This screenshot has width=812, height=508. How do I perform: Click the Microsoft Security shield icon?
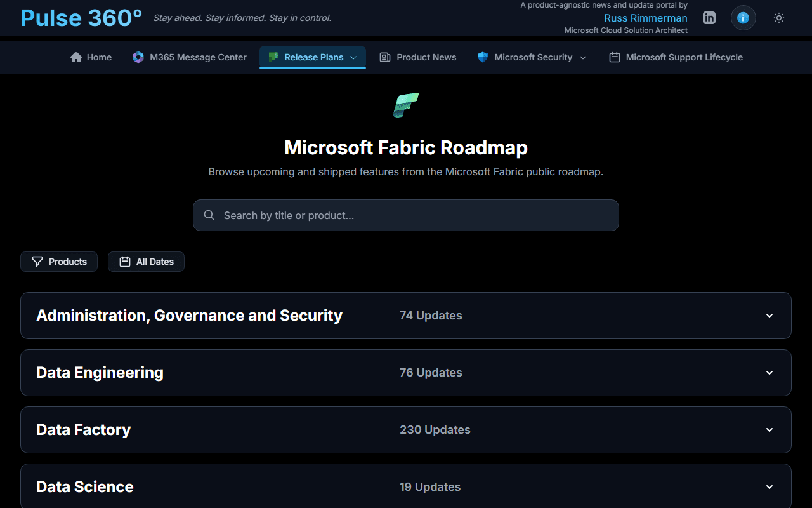483,57
